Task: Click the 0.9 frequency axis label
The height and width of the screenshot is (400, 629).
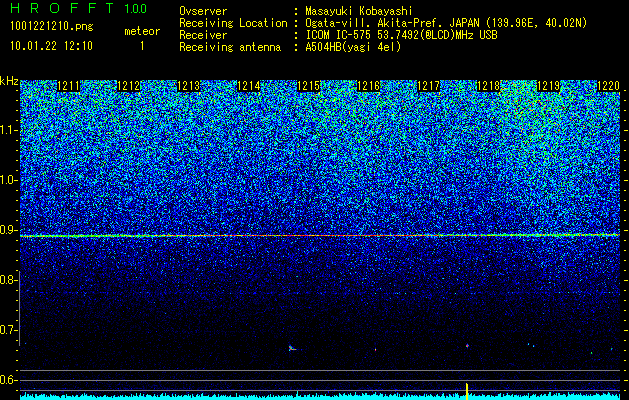Action: point(8,230)
